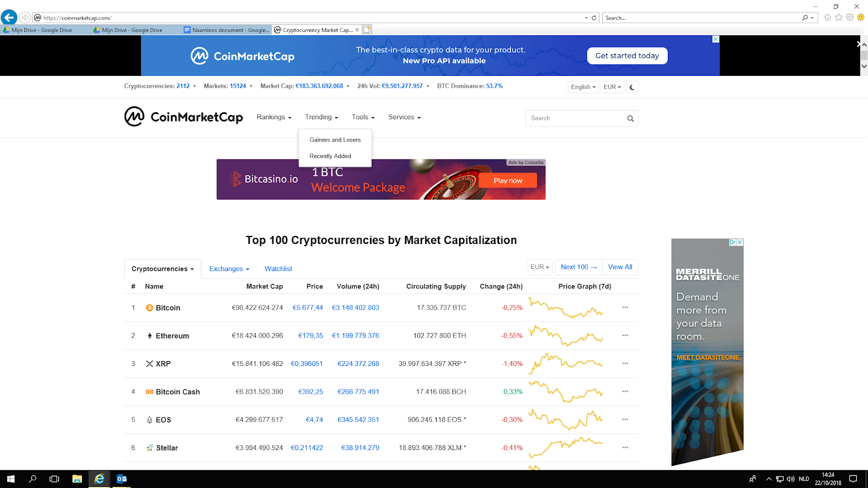This screenshot has width=868, height=488.
Task: Select Gainers and Losers from Trending menu
Action: [335, 140]
